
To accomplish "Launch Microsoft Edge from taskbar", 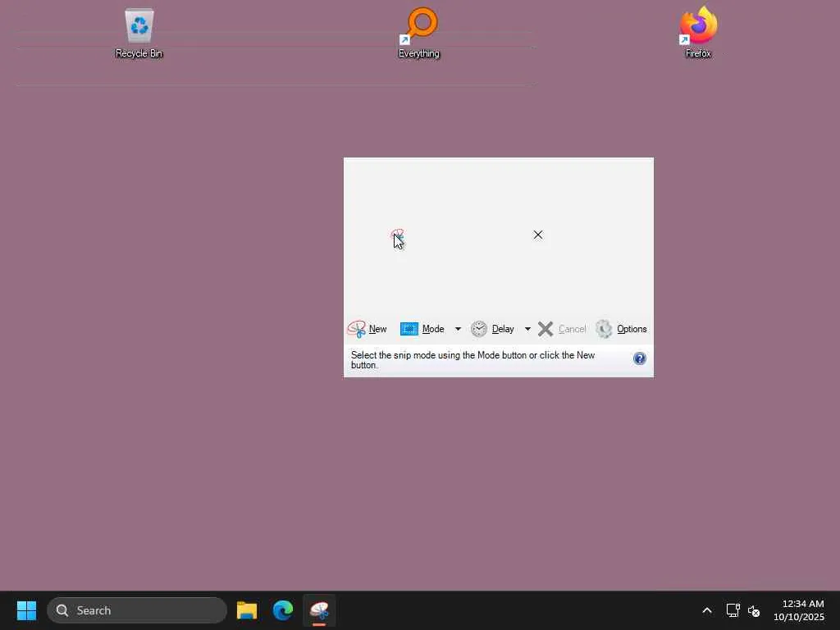I will [x=283, y=610].
